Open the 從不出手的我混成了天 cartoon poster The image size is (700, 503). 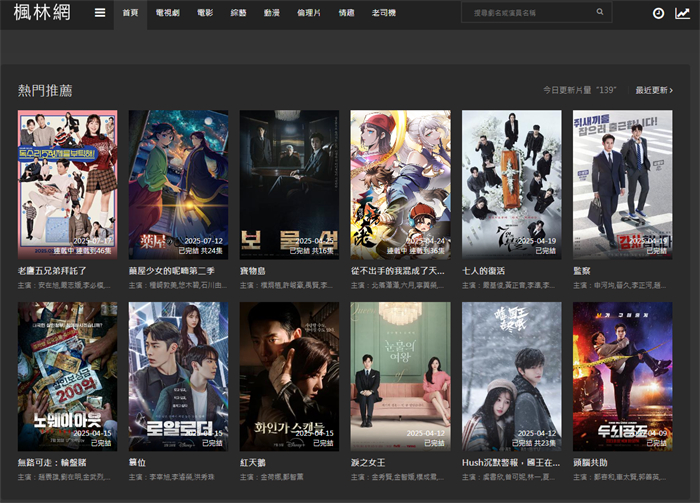400,185
